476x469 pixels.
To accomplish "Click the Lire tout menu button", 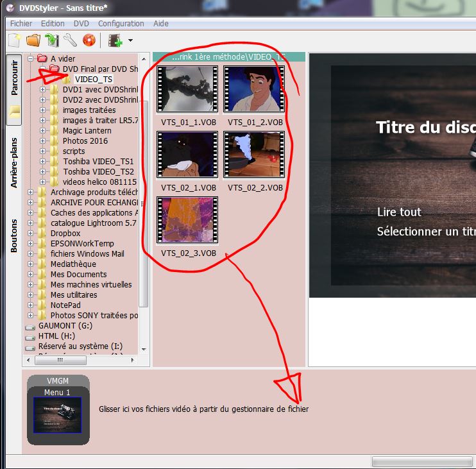I will 399,212.
